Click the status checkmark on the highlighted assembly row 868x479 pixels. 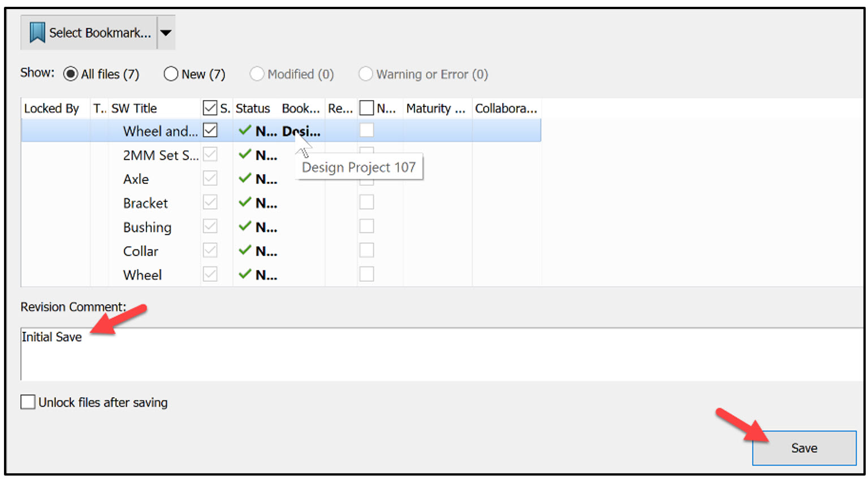click(245, 130)
